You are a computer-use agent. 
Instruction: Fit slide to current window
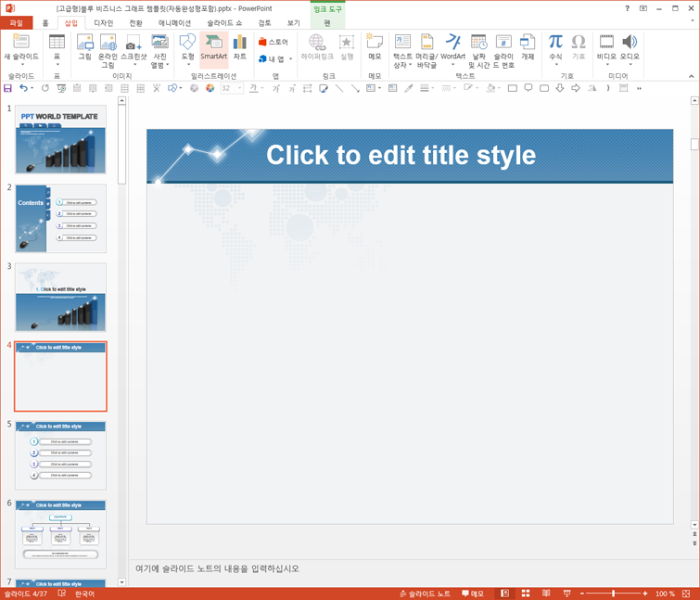[686, 594]
